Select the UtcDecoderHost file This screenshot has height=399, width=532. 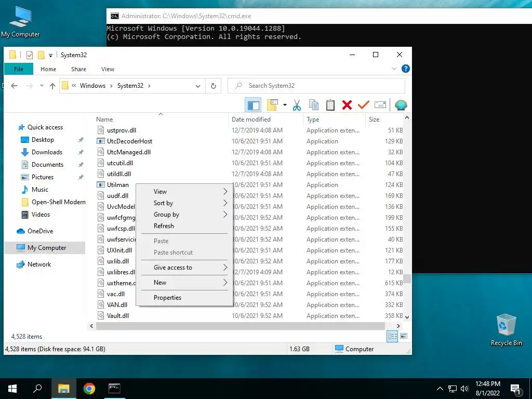pos(129,141)
